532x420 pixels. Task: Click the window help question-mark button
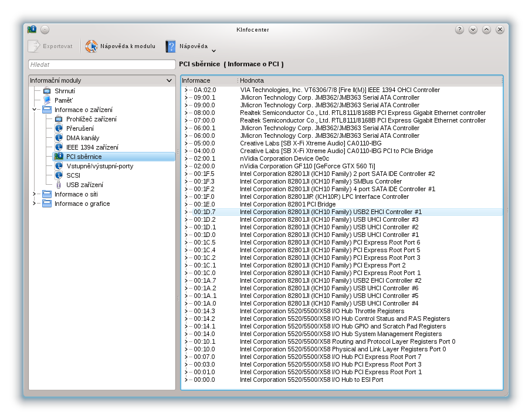pos(459,30)
